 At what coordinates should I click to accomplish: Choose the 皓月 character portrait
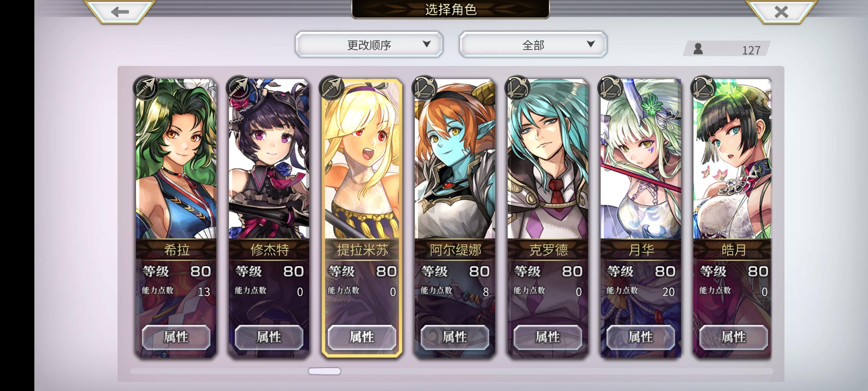pos(732,159)
